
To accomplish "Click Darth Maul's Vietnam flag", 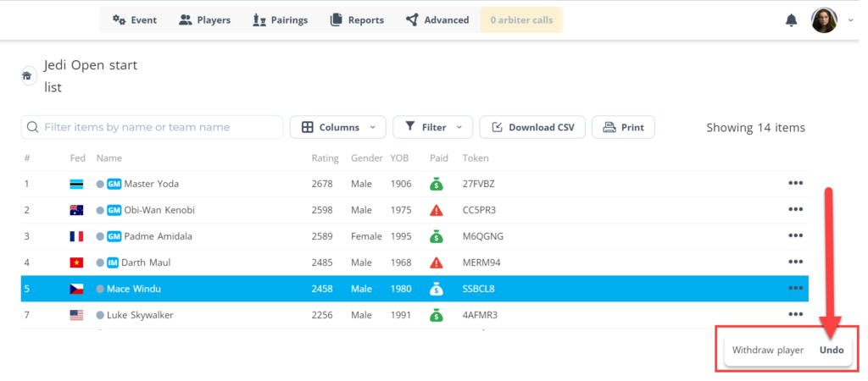I will pyautogui.click(x=76, y=262).
